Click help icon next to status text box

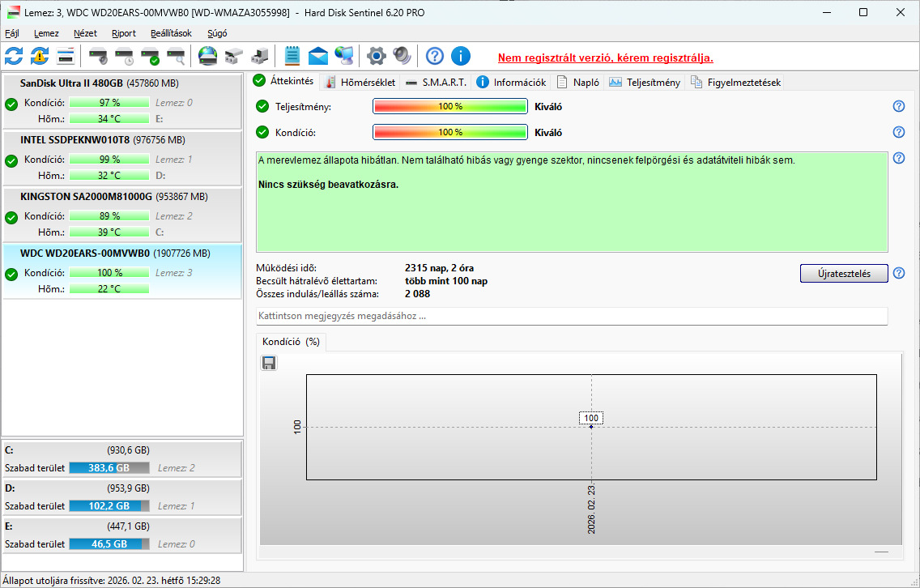click(899, 158)
